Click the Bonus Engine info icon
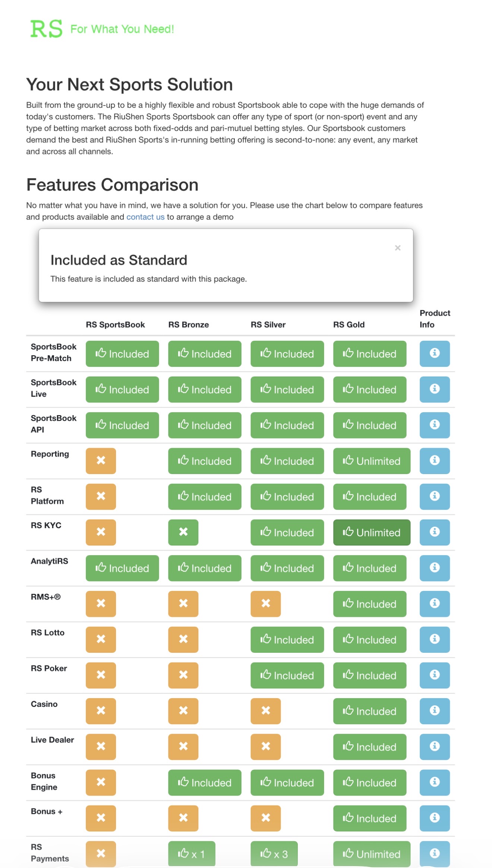Viewport: 492px width, 868px height. [x=434, y=782]
